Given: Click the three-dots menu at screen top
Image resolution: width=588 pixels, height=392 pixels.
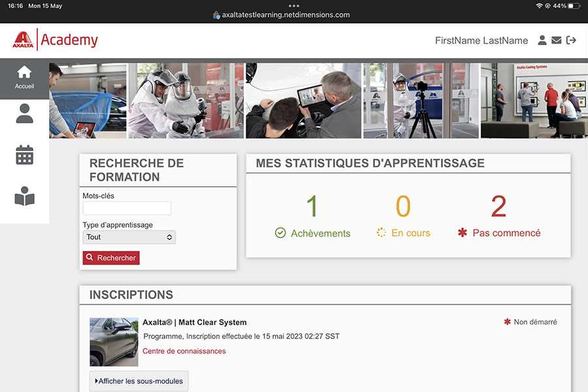Looking at the screenshot, I should [x=294, y=6].
